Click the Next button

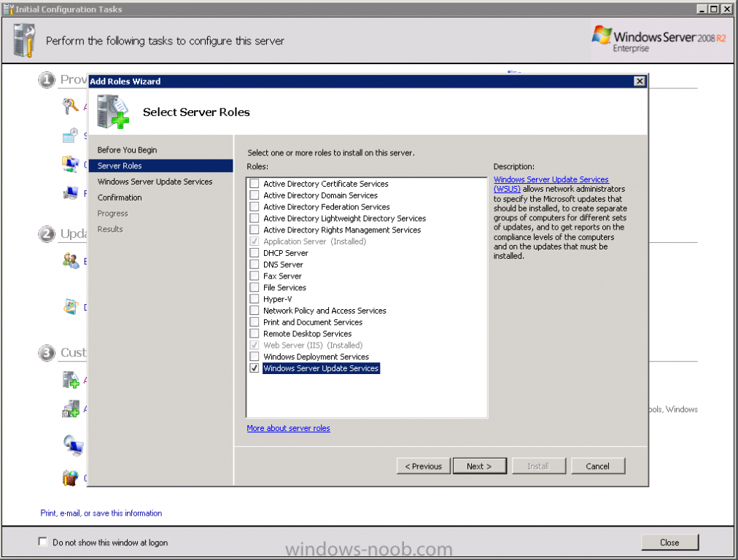pos(479,466)
